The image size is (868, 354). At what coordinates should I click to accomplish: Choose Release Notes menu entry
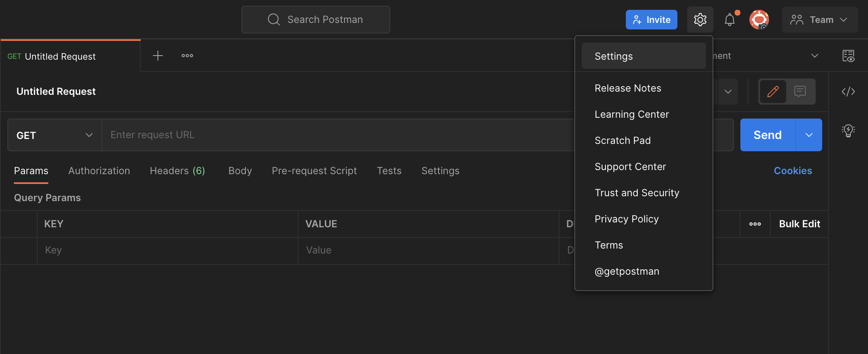628,88
